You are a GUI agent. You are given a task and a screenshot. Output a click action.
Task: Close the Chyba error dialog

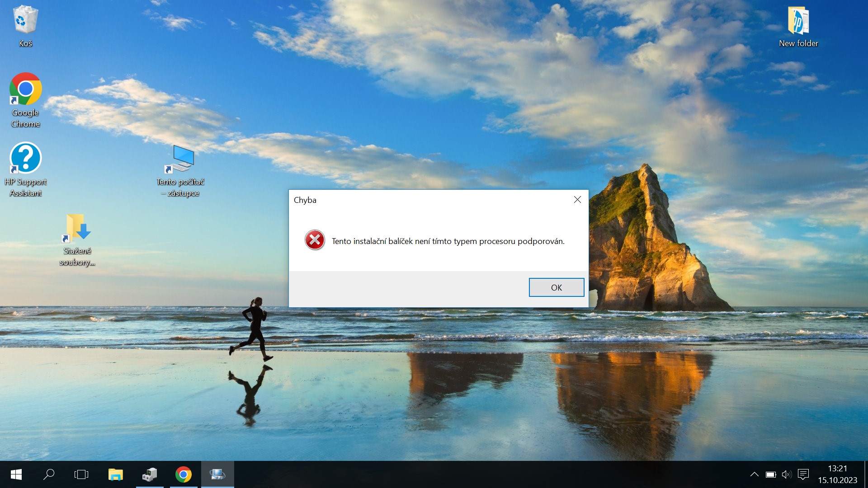[577, 200]
